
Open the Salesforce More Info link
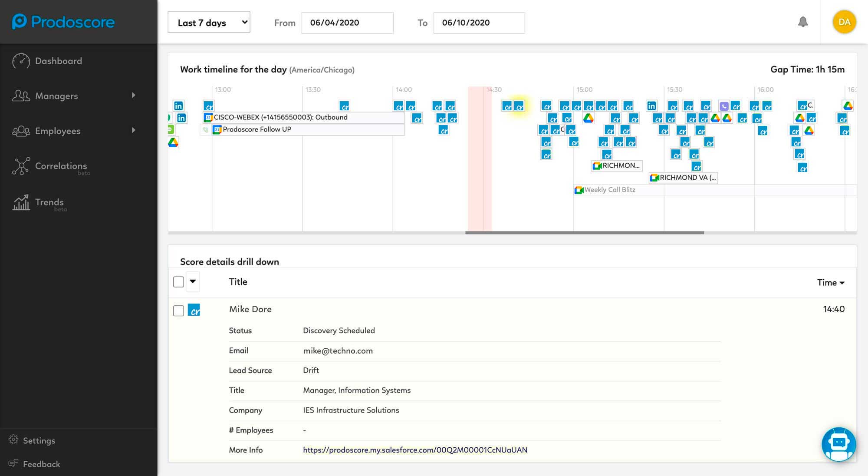pos(415,450)
